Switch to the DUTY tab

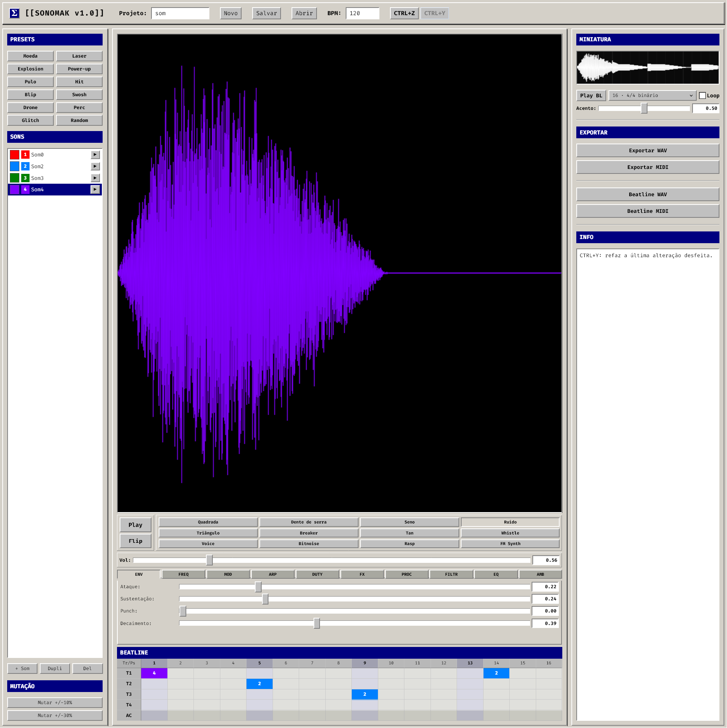[317, 574]
